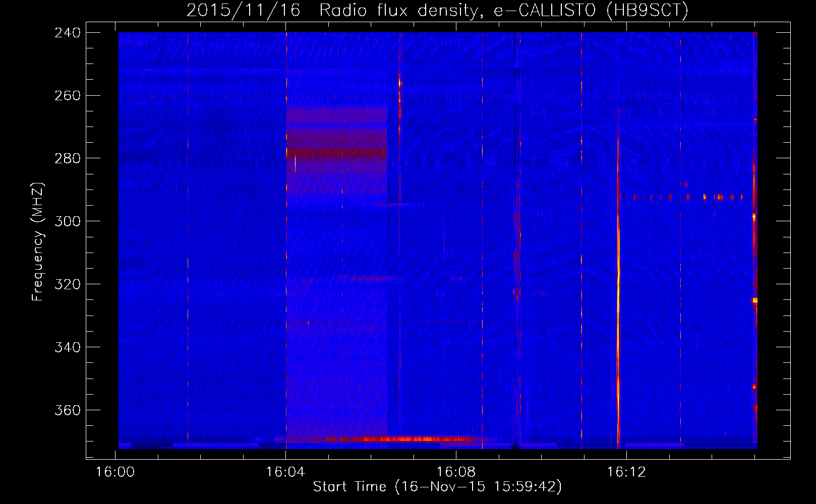The image size is (816, 504).
Task: Select the 320 frequency tick label
Action: pyautogui.click(x=68, y=285)
